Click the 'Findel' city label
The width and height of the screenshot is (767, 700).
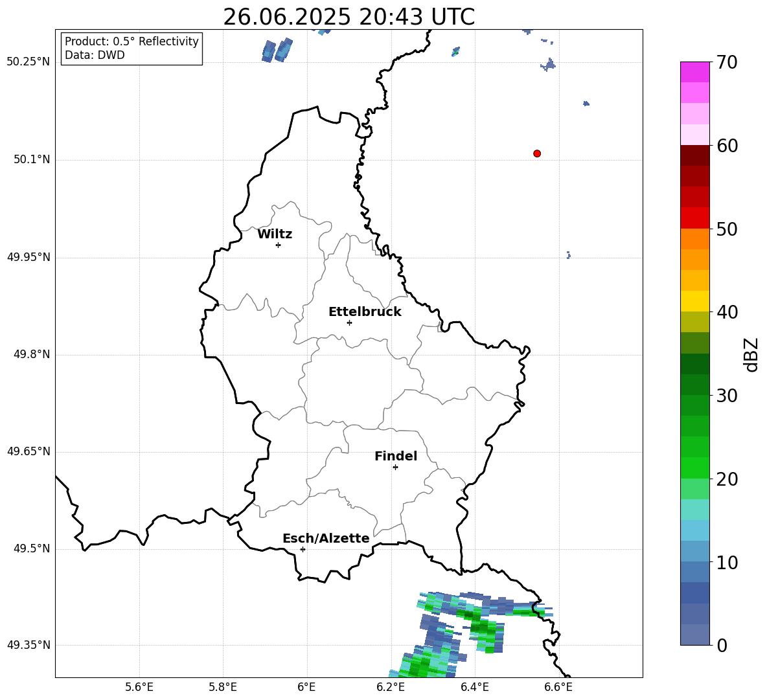pos(396,456)
